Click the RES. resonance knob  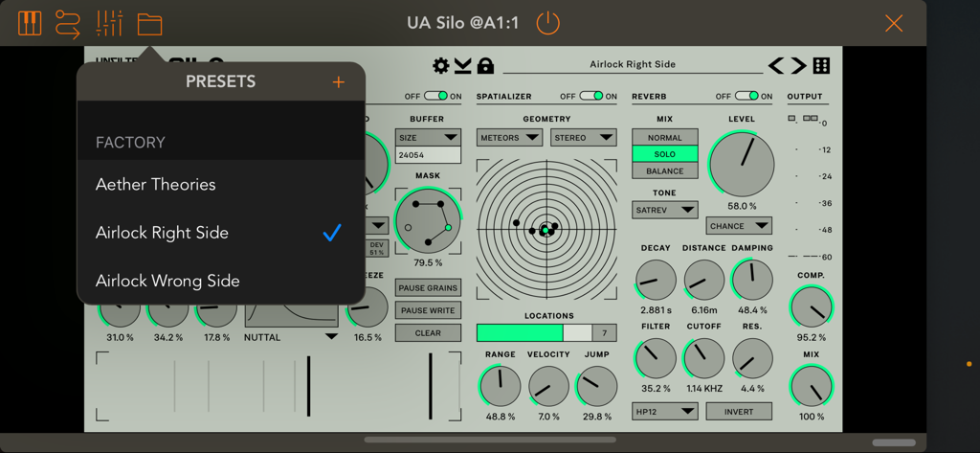(x=752, y=358)
